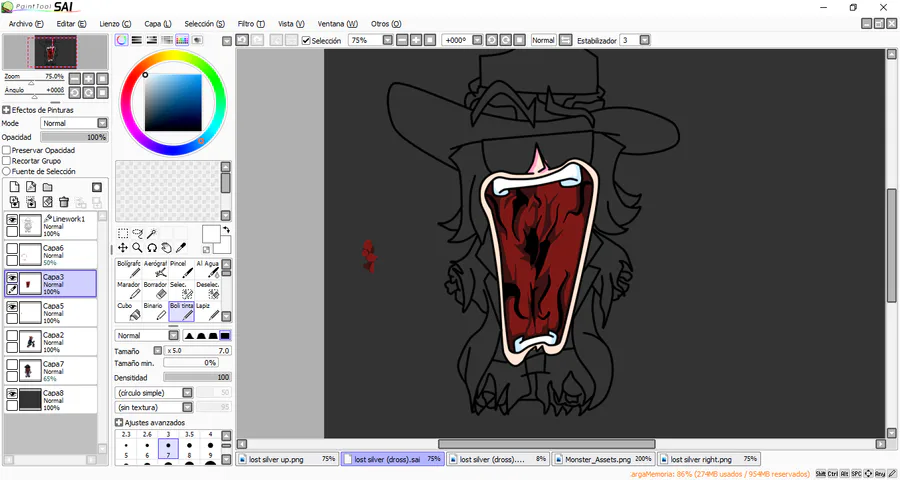Screen dimensions: 900x480
Task: Toggle the color wheel panel
Action: [x=122, y=40]
